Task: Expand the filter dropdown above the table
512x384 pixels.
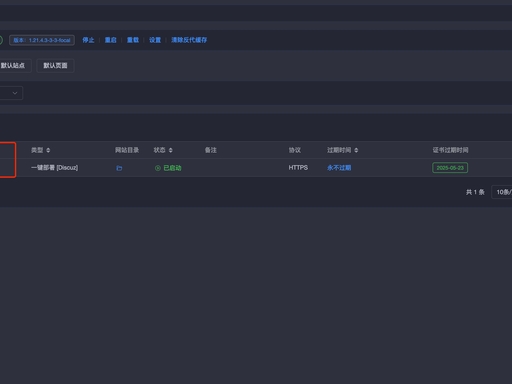Action: pyautogui.click(x=11, y=93)
